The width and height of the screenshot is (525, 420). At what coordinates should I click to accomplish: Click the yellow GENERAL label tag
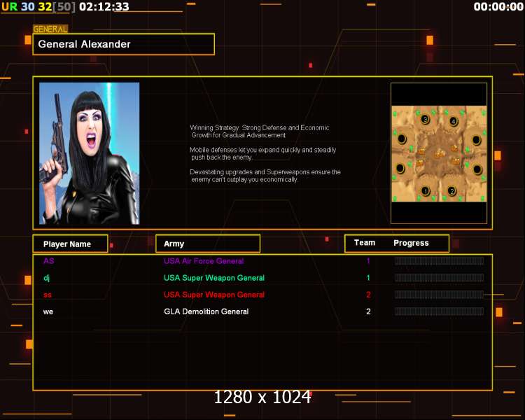click(x=50, y=29)
